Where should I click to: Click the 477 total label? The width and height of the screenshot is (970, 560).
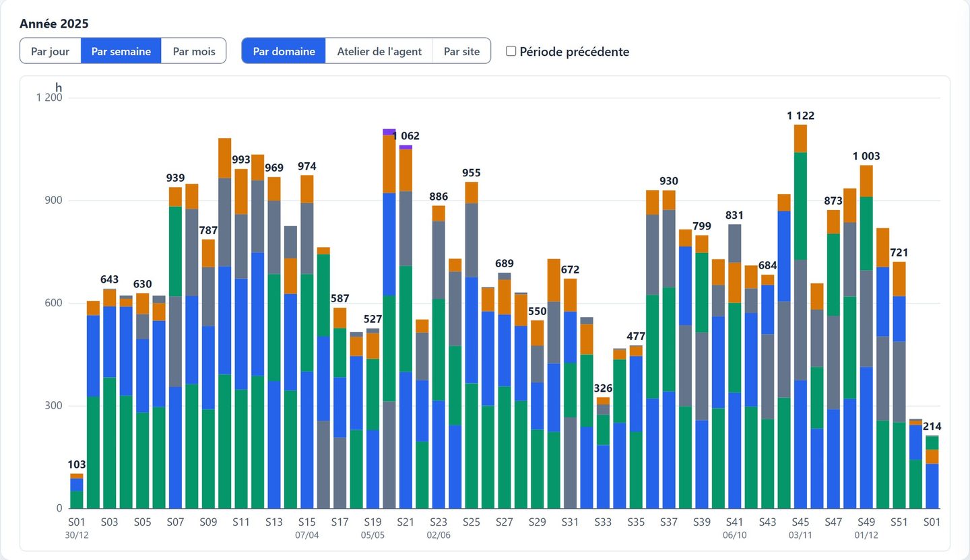pyautogui.click(x=636, y=337)
